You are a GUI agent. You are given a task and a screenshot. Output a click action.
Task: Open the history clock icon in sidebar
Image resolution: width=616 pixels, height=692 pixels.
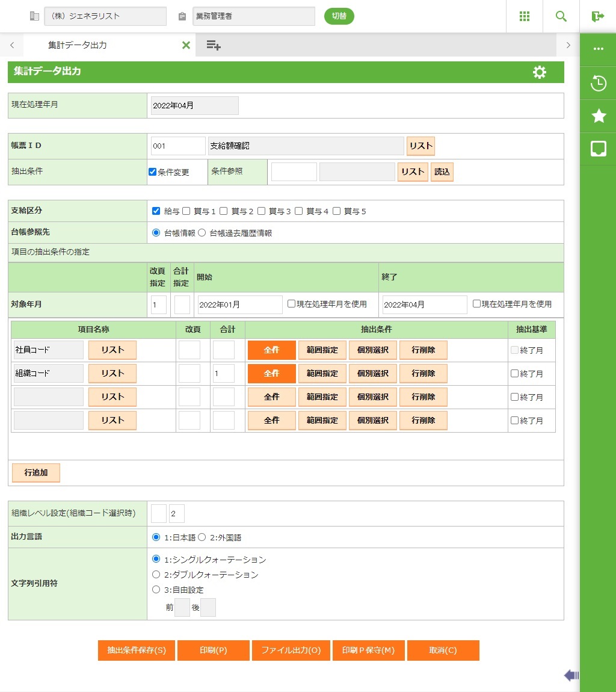598,83
